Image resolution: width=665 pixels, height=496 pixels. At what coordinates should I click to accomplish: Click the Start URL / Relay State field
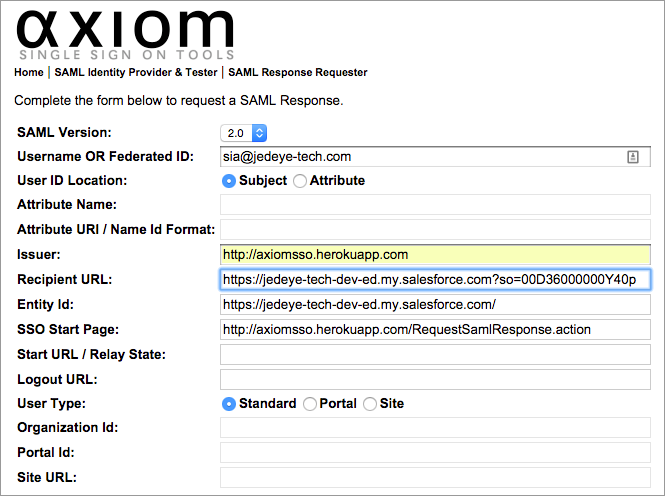(x=435, y=355)
